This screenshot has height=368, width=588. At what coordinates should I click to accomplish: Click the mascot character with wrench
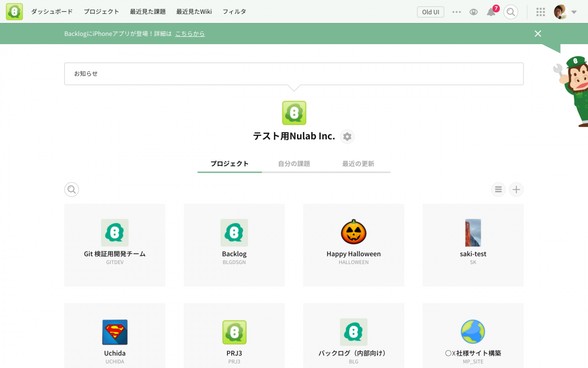click(572, 91)
